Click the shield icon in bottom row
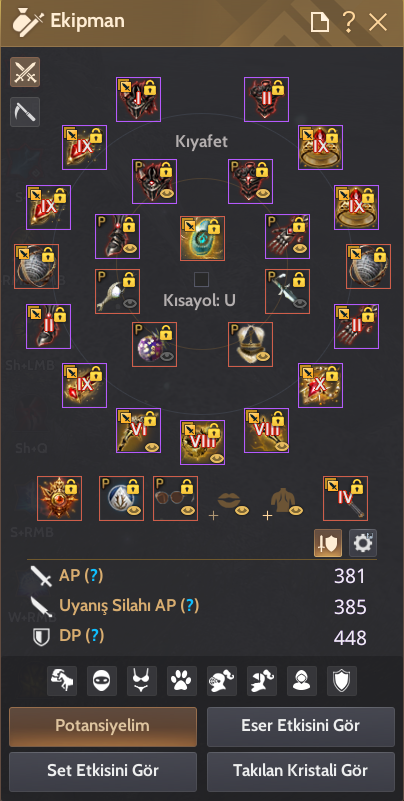Screen dimensions: 404x801 342,680
